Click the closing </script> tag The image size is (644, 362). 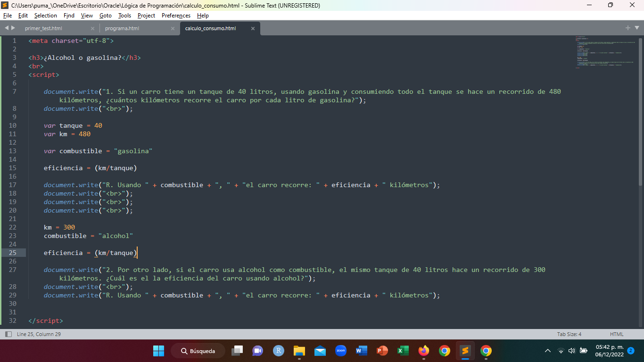click(x=46, y=321)
